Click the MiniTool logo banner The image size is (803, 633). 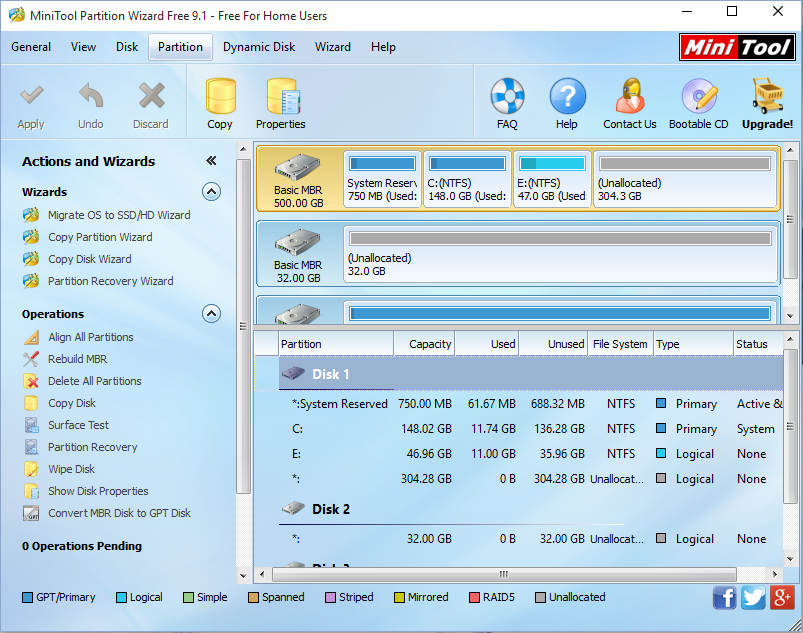tap(737, 47)
